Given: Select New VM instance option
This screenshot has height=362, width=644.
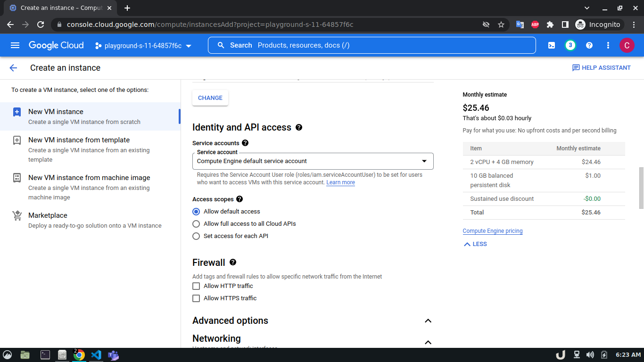Looking at the screenshot, I should 90,116.
